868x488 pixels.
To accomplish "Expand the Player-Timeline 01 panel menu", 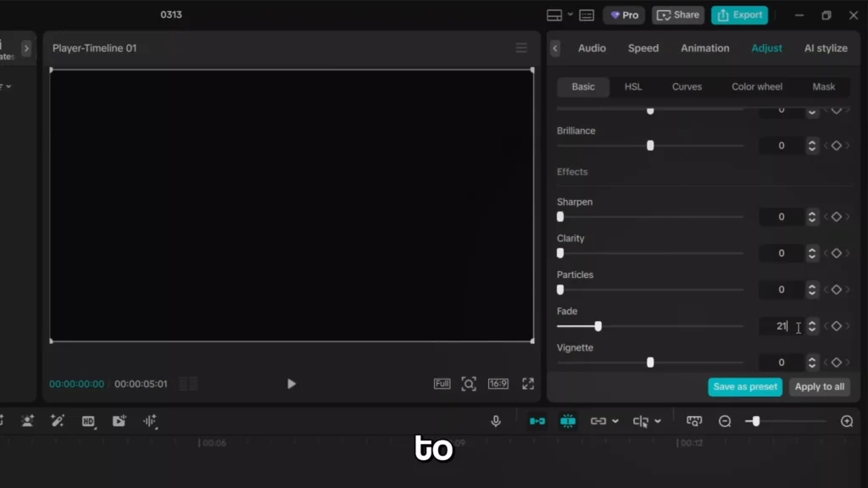I will (x=520, y=47).
